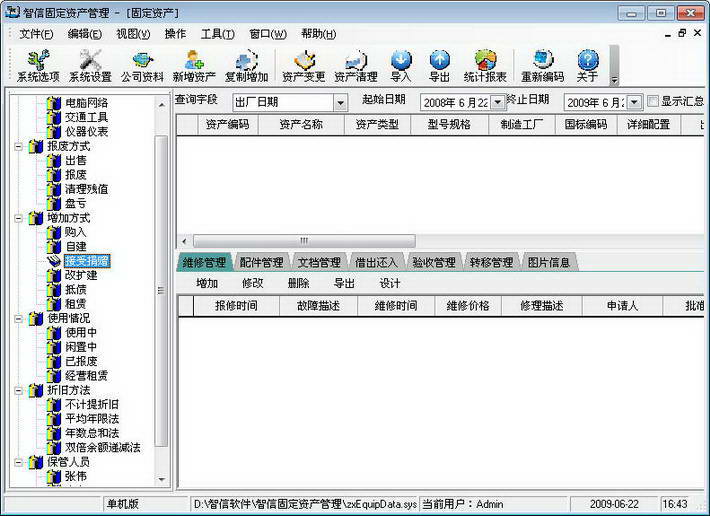710x516 pixels.
Task: Select 清理残值 in the tree
Action: [x=86, y=189]
